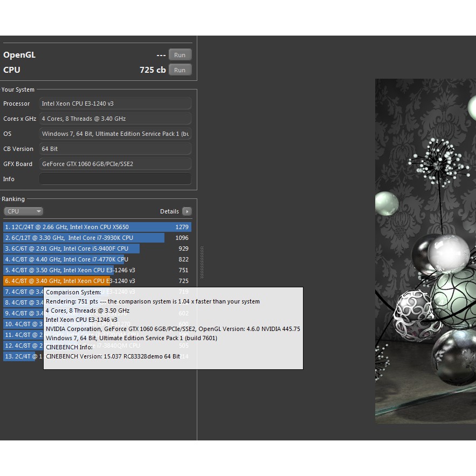Select ranking entry Intel Core i7-3930K
This screenshot has height=476, width=476.
98,238
